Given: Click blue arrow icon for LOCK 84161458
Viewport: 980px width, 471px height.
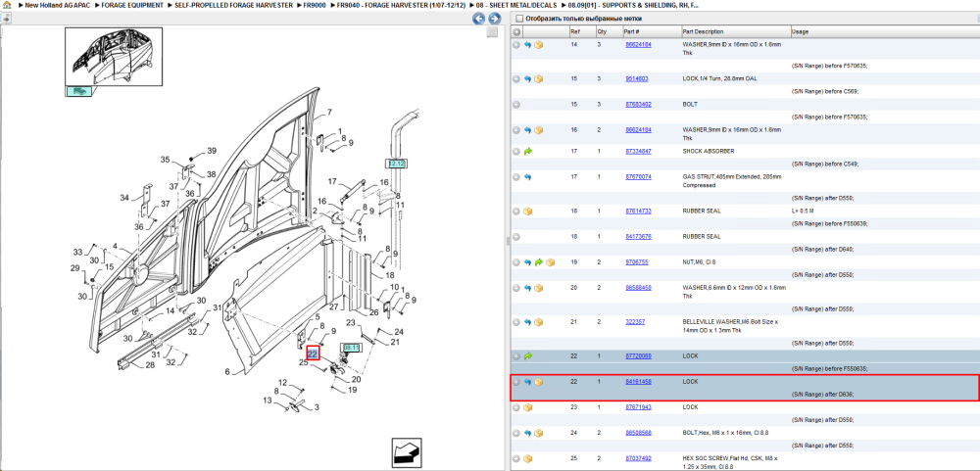Looking at the screenshot, I should (x=527, y=382).
